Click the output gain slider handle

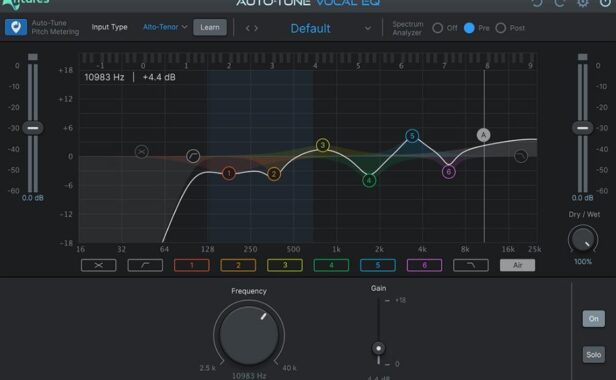[x=582, y=128]
